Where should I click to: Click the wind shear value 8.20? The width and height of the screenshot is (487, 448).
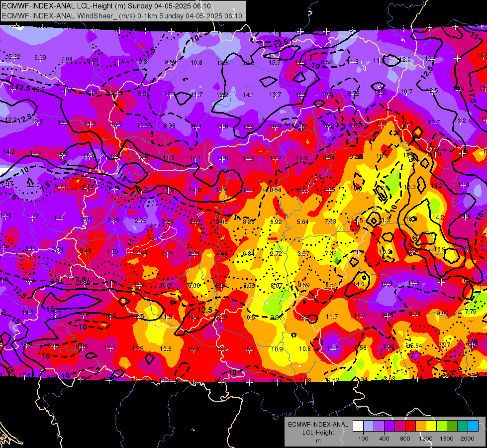click(249, 222)
